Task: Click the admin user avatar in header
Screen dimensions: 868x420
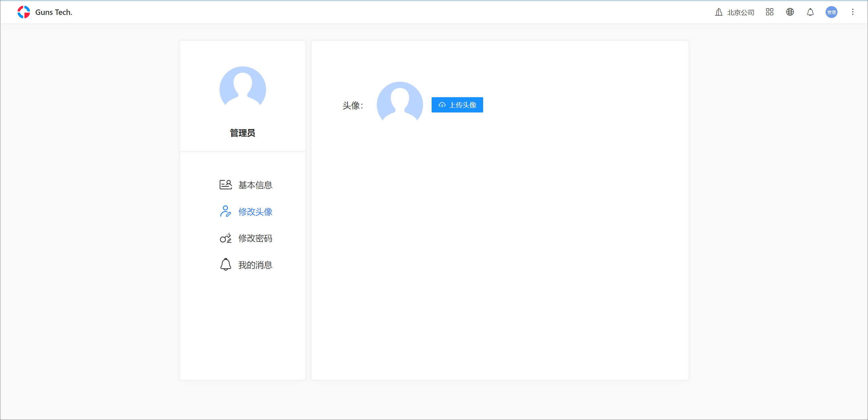Action: [831, 12]
